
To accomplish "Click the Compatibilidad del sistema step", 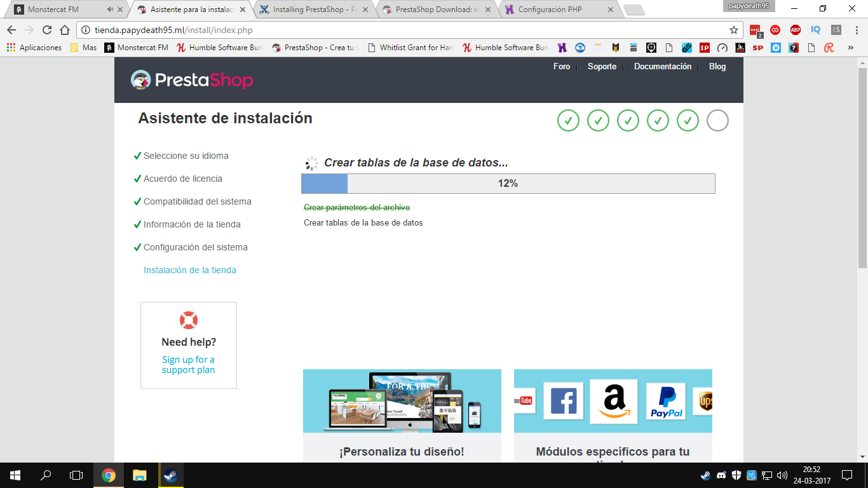I will click(198, 201).
